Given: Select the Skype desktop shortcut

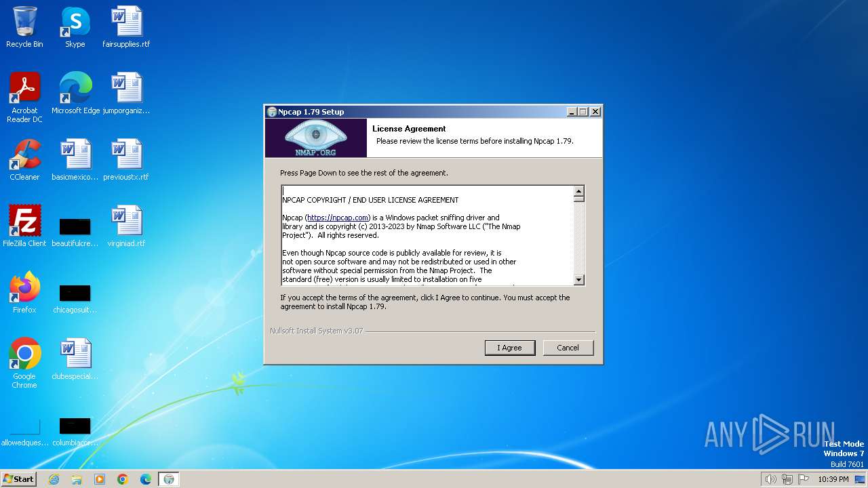Looking at the screenshot, I should [75, 27].
